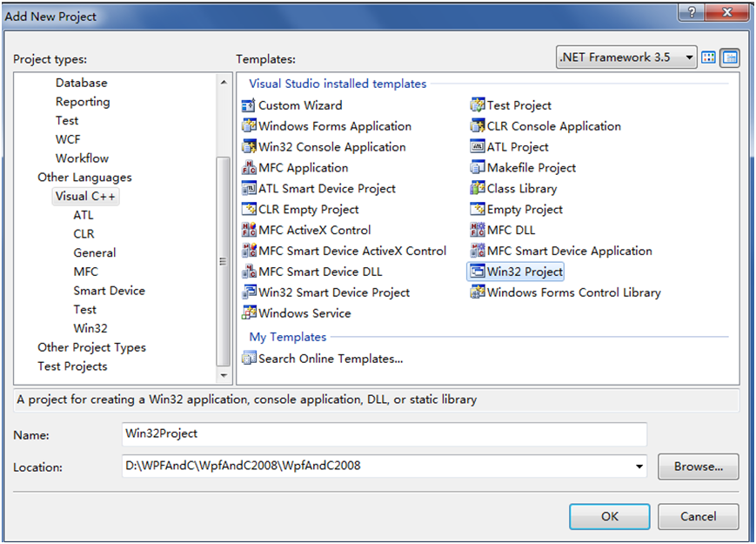Choose the Windows Forms Application template icon
The height and width of the screenshot is (544, 756).
click(x=249, y=126)
